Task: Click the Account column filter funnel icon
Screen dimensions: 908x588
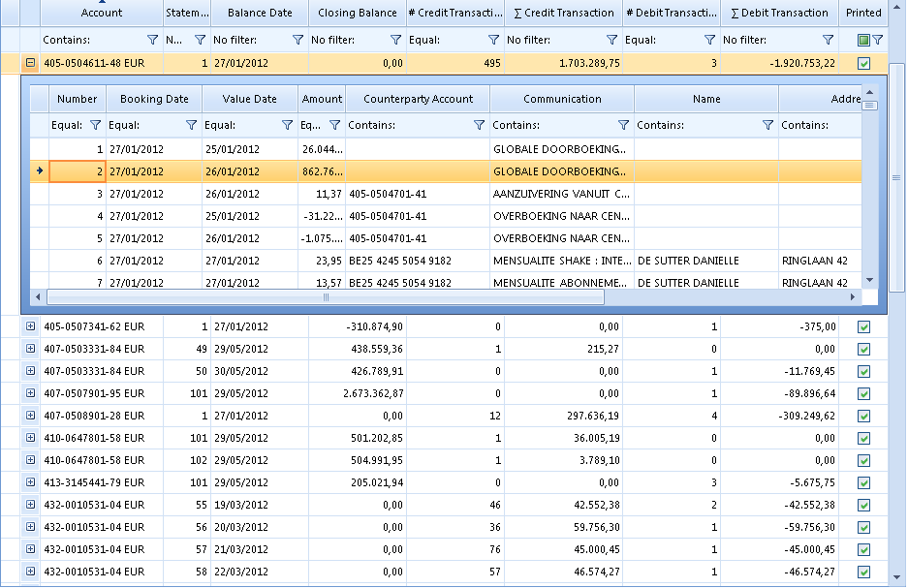Action: (x=152, y=40)
